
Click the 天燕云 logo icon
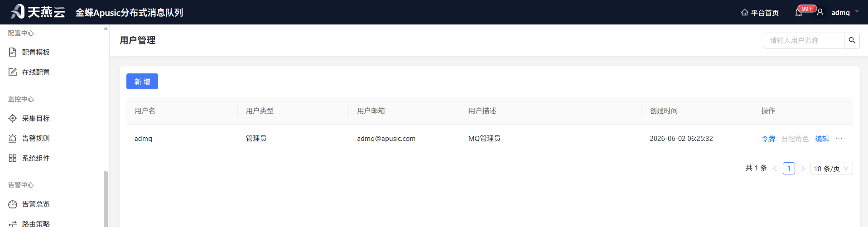[17, 11]
